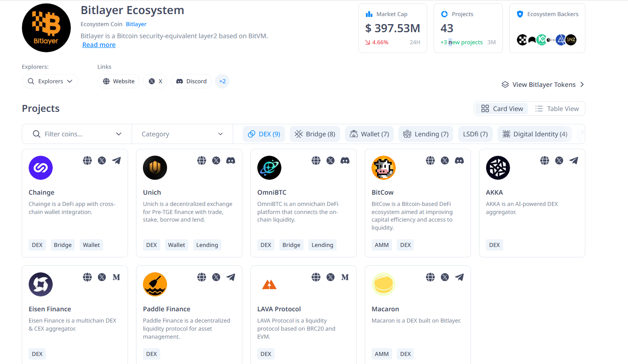628x364 pixels.
Task: Open the Category dropdown
Action: 182,134
